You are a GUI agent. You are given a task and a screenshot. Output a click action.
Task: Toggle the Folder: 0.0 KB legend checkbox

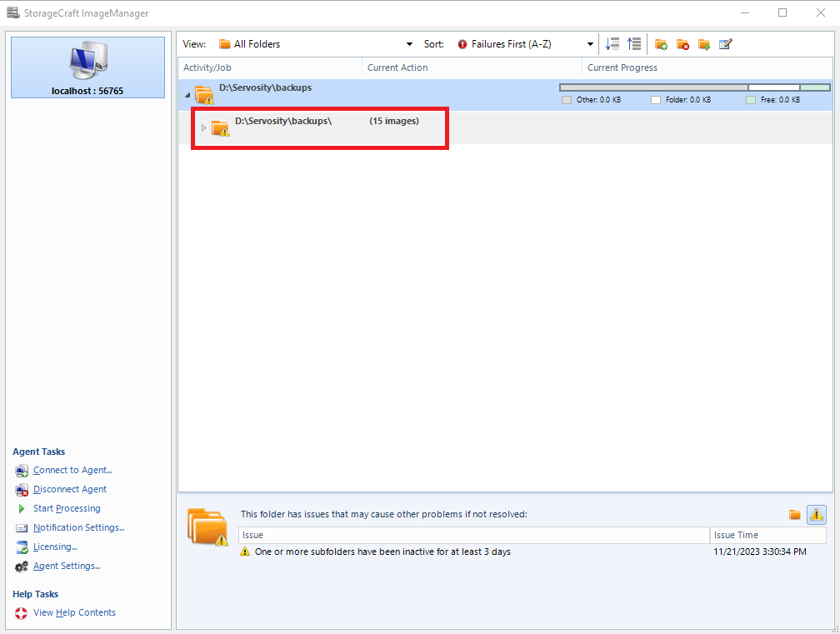(x=655, y=99)
